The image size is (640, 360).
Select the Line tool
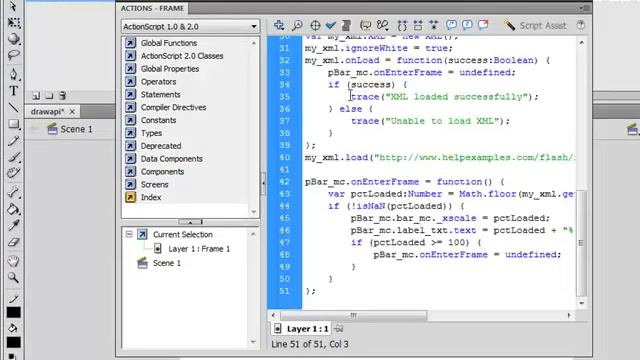click(13, 107)
